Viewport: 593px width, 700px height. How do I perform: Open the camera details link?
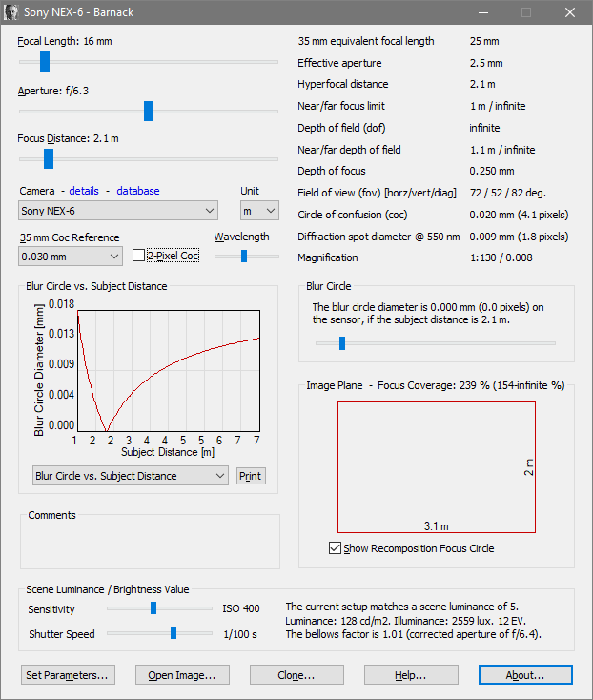[x=84, y=191]
